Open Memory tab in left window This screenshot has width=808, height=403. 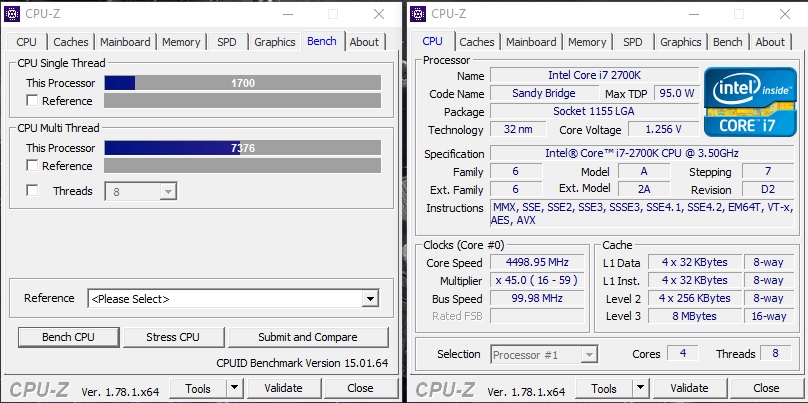pos(181,42)
